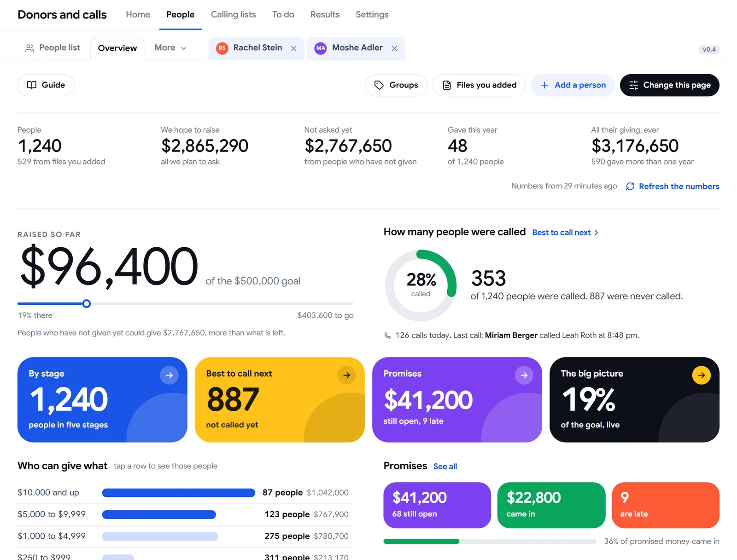Click the 28% called donut chart
Image resolution: width=737 pixels, height=560 pixels.
pos(421,286)
